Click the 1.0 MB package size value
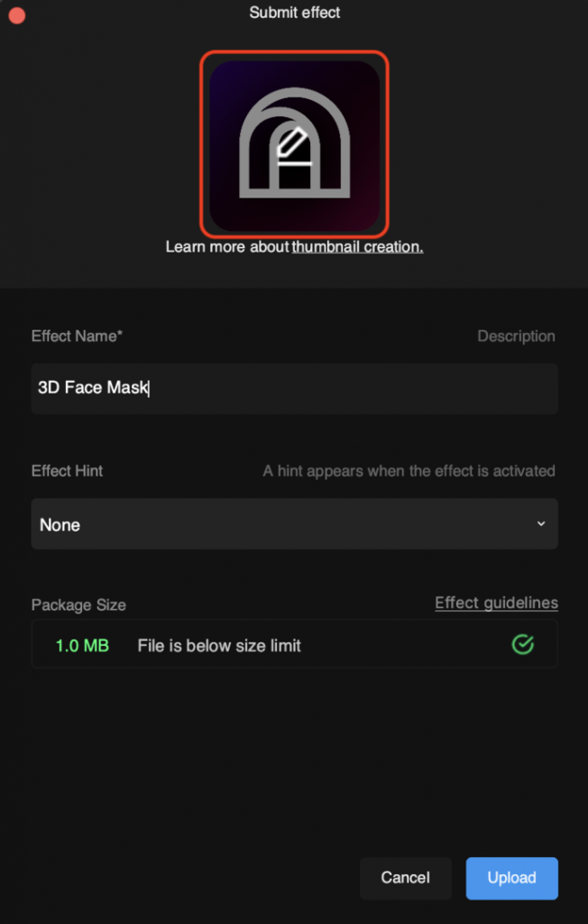Image resolution: width=588 pixels, height=924 pixels. pyautogui.click(x=82, y=646)
